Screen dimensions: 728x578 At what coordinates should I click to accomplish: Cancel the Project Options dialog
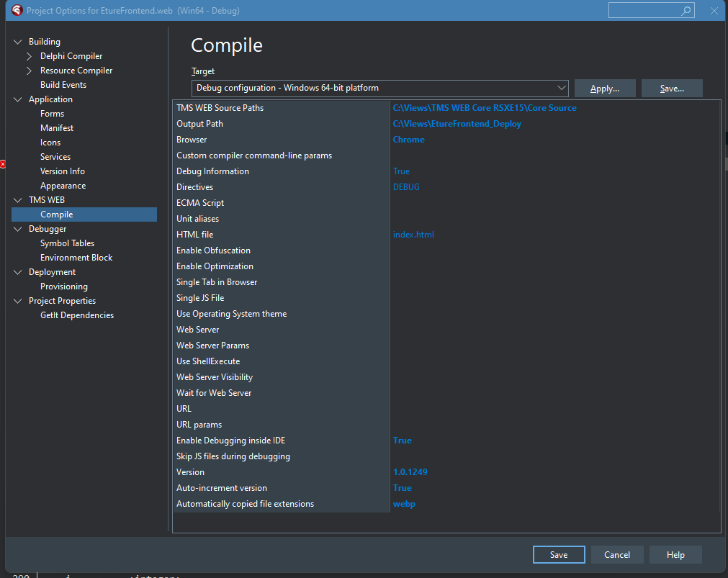pos(617,555)
